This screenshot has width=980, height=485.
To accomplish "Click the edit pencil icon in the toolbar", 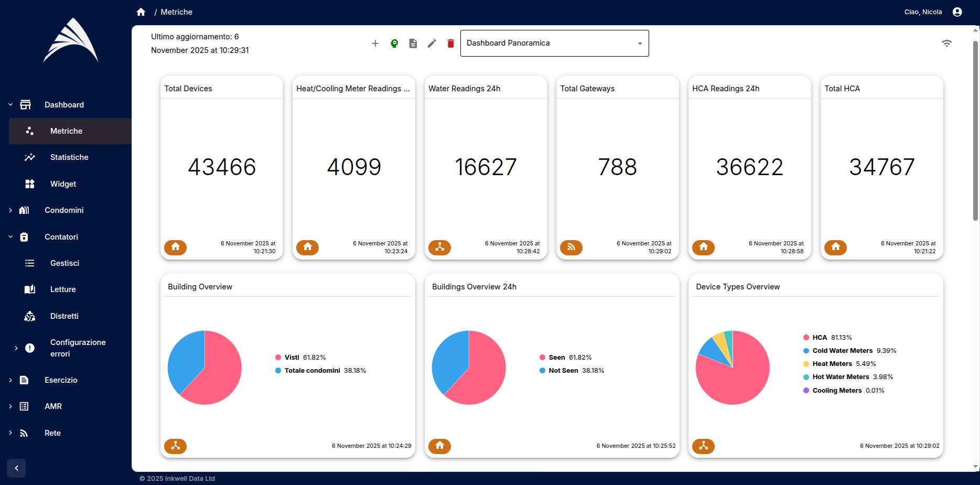I will [x=432, y=44].
